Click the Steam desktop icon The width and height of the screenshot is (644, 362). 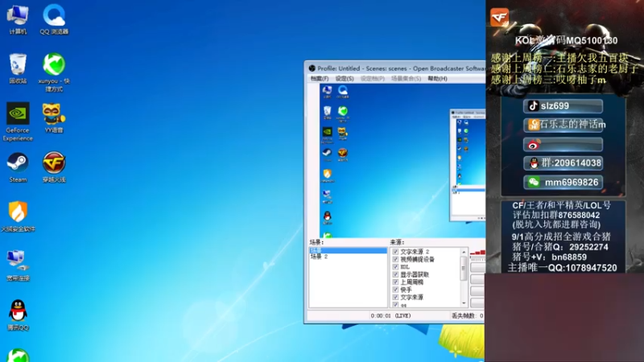[x=18, y=167]
